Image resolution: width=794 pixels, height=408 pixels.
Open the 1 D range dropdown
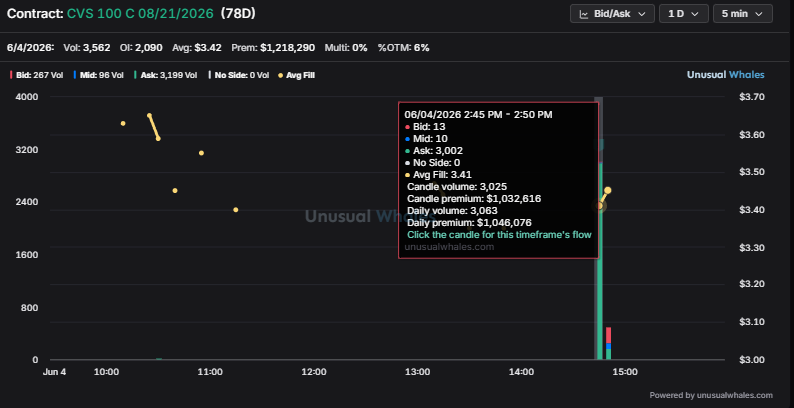pyautogui.click(x=684, y=14)
